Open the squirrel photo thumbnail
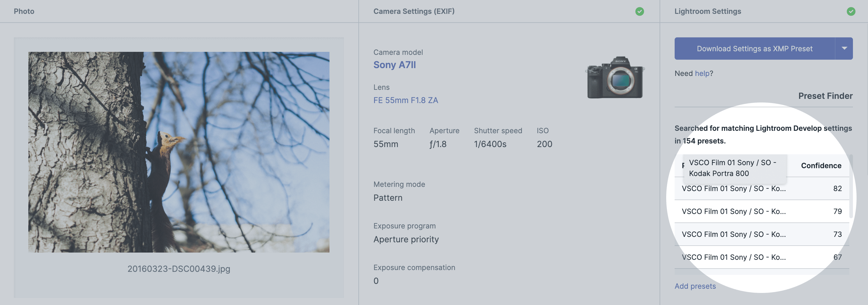This screenshot has width=868, height=305. [x=179, y=152]
